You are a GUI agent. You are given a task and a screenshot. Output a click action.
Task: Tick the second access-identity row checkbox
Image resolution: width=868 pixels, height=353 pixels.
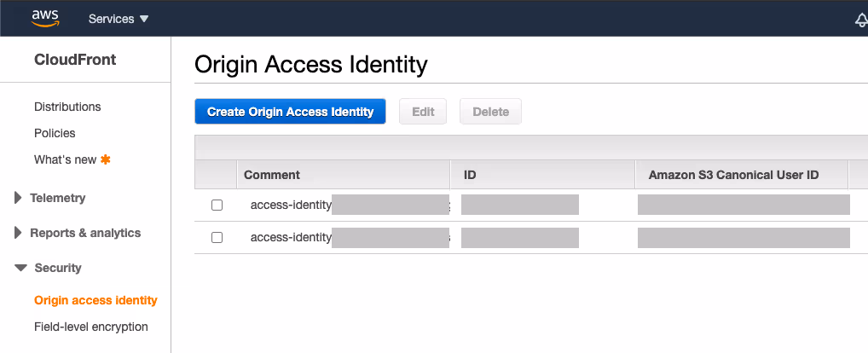(217, 237)
